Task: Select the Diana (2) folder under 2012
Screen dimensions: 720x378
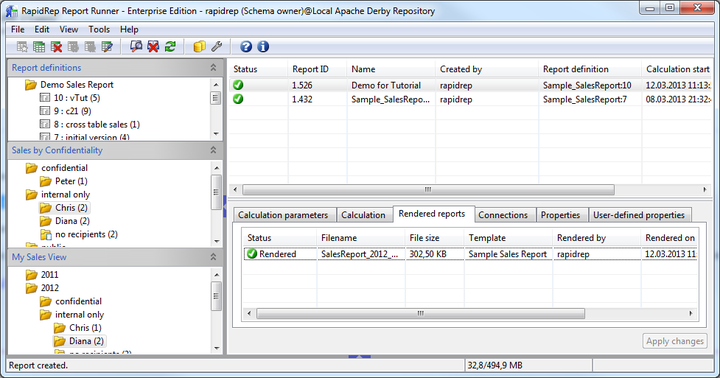Action: click(79, 341)
